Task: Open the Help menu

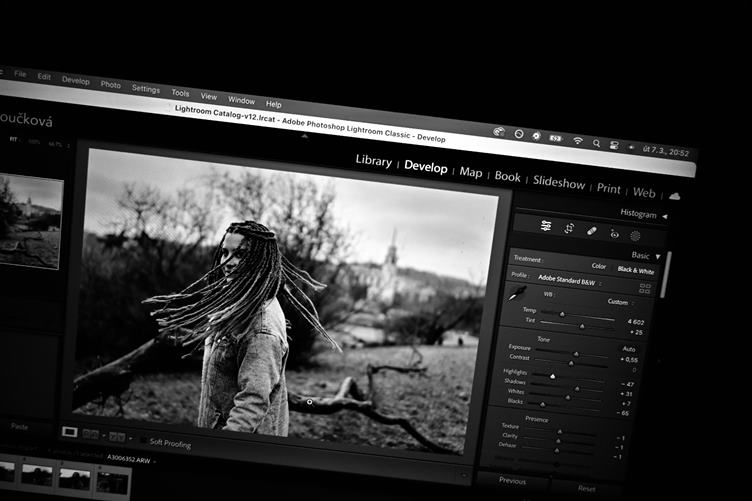Action: (273, 104)
